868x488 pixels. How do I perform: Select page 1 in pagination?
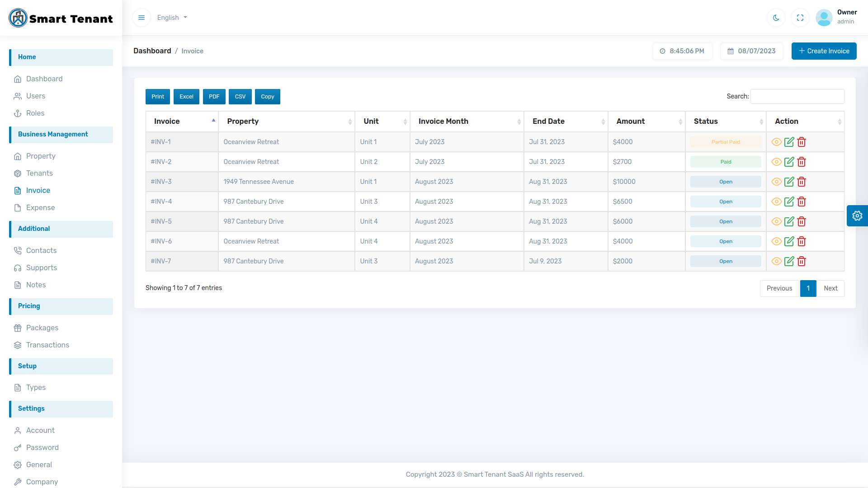tap(808, 288)
